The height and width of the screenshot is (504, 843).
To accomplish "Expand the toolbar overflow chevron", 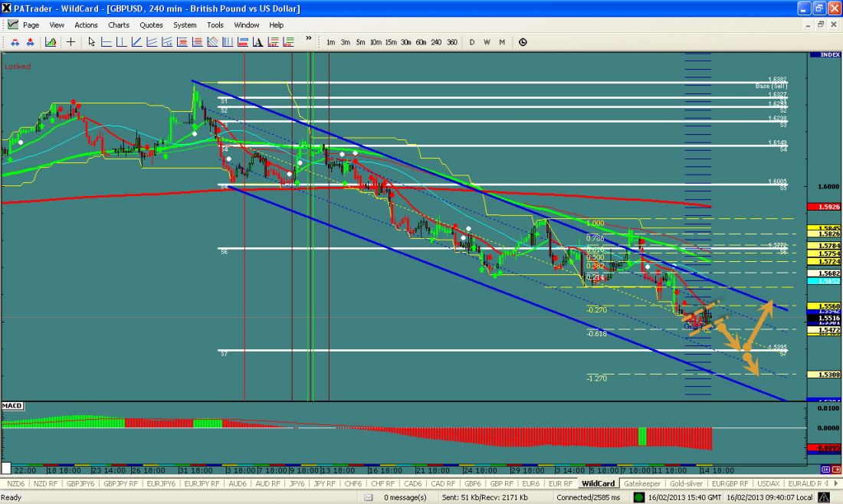I will coord(309,38).
